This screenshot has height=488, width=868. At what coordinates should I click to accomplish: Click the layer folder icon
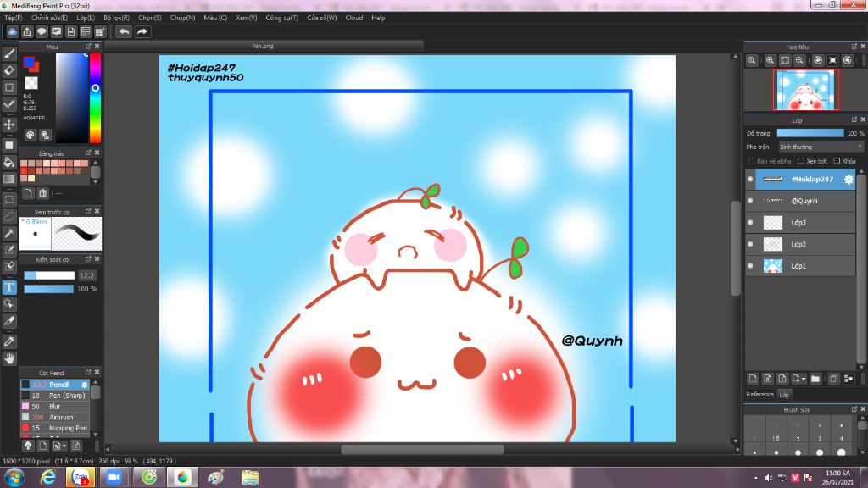[x=815, y=379]
